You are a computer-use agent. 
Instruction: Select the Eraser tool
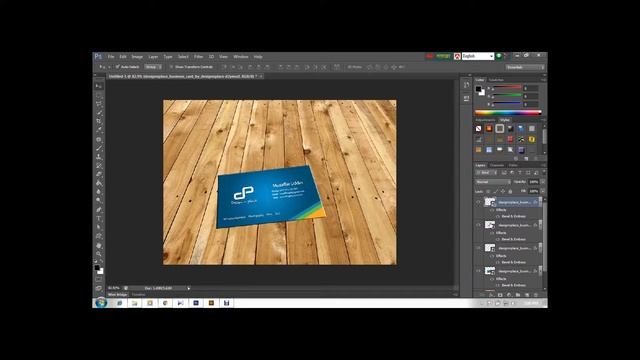[99, 175]
